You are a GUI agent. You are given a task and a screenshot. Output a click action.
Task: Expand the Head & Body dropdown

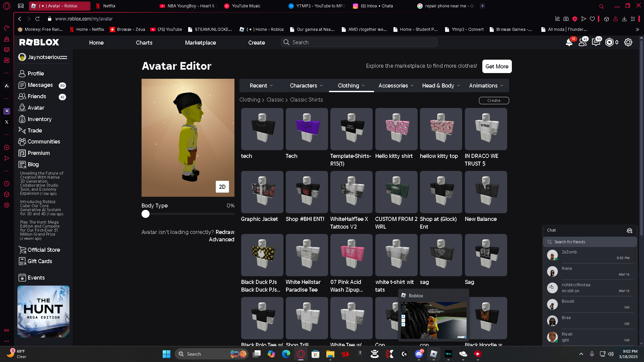[441, 86]
